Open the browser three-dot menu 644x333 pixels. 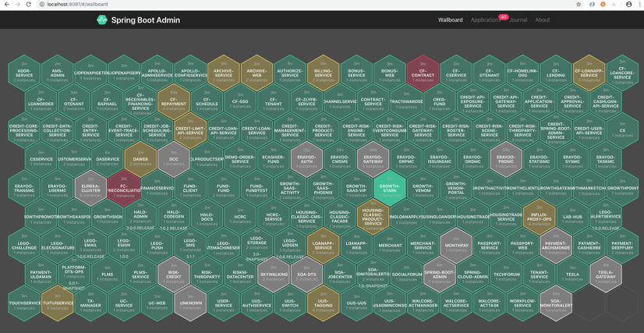click(639, 5)
